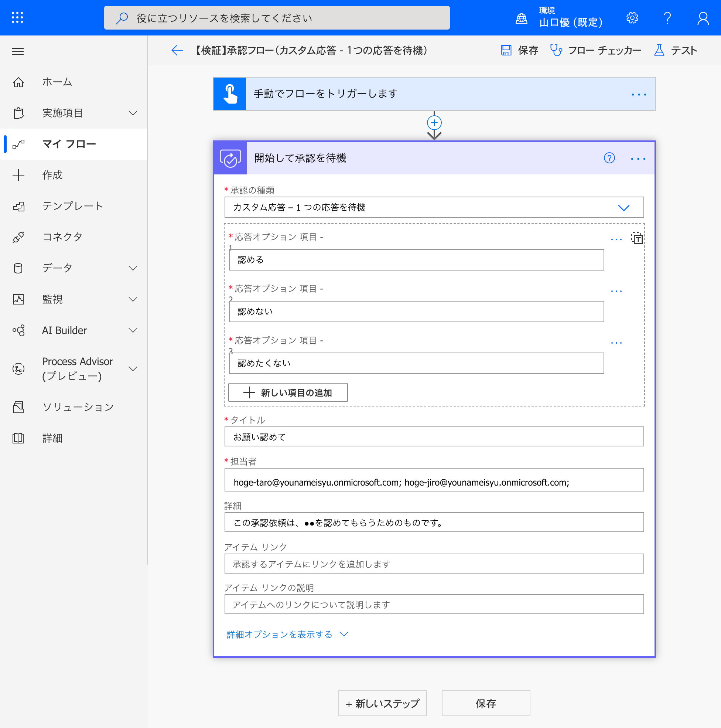Click 新しい項目の追加 to add a response option

pyautogui.click(x=287, y=392)
